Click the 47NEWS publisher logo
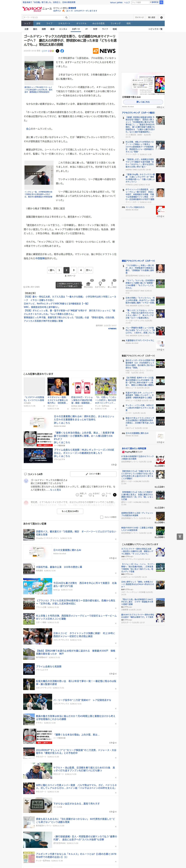The height and width of the screenshot is (868, 186). 104,51
